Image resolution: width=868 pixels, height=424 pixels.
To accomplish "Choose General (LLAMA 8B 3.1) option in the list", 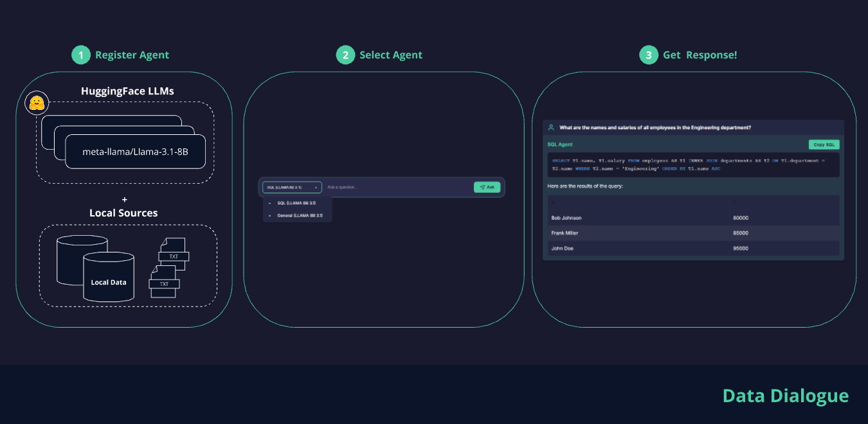I will click(x=298, y=215).
